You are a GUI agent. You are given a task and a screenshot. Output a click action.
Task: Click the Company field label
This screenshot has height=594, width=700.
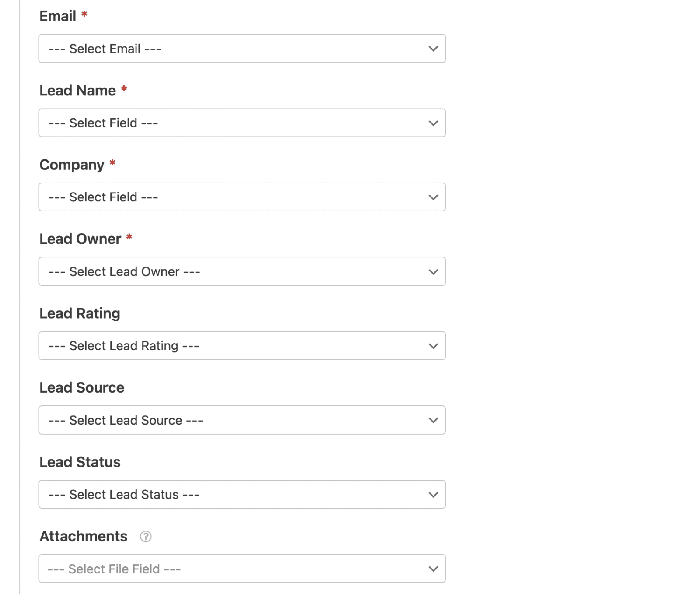pos(72,165)
